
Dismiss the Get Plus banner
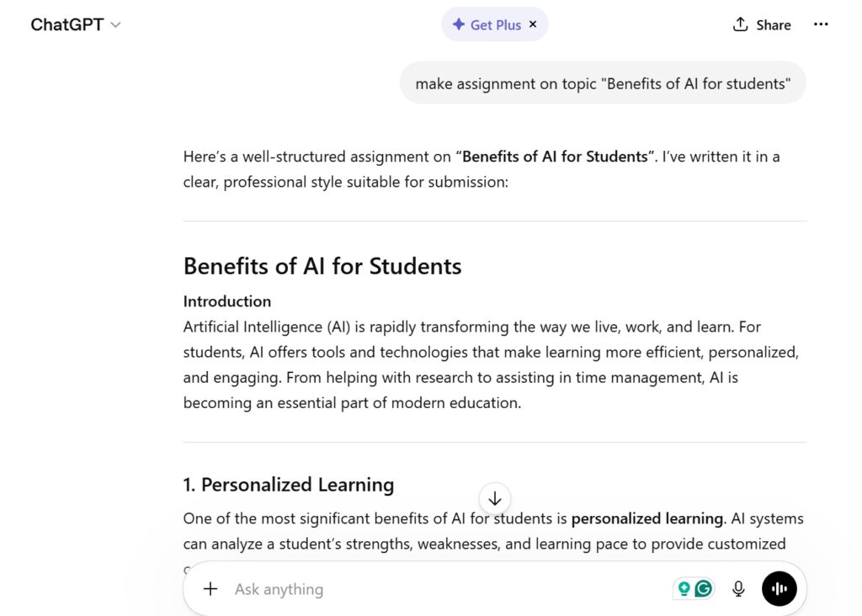coord(533,24)
